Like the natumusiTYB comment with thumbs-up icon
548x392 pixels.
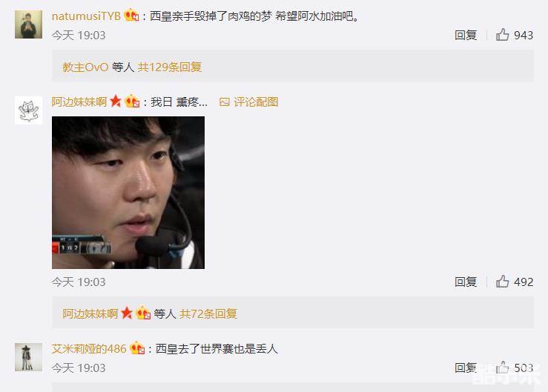point(502,35)
